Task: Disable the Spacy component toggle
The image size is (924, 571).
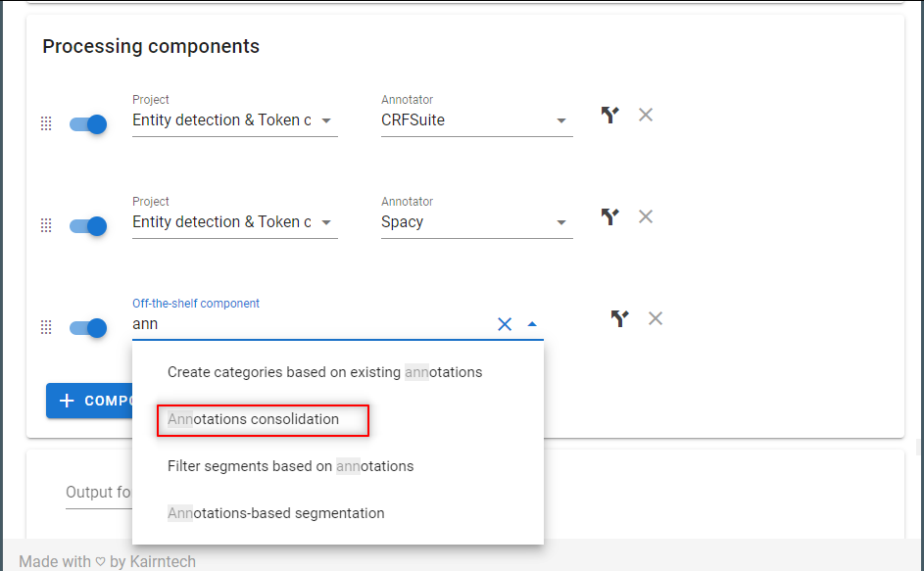Action: [88, 226]
